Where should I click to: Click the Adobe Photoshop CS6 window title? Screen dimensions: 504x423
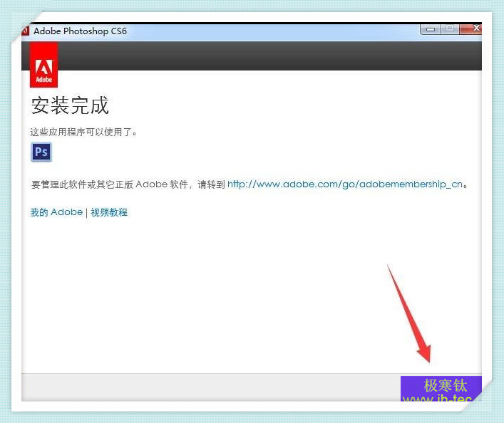(80, 31)
